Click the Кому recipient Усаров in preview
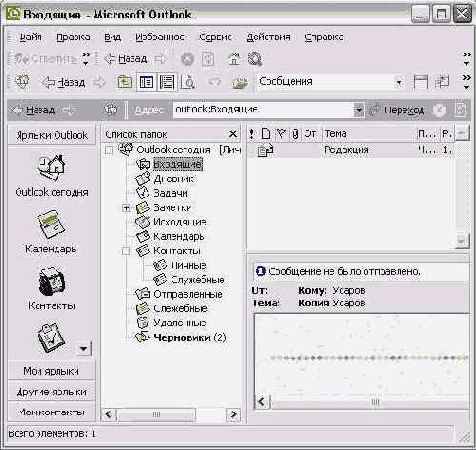 pyautogui.click(x=349, y=291)
